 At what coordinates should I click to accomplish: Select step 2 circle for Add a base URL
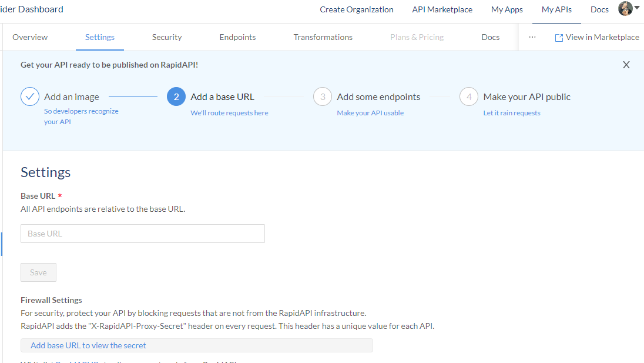point(176,96)
